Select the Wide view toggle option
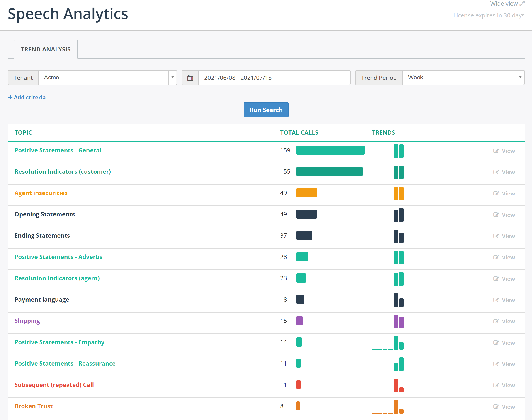 (x=507, y=4)
